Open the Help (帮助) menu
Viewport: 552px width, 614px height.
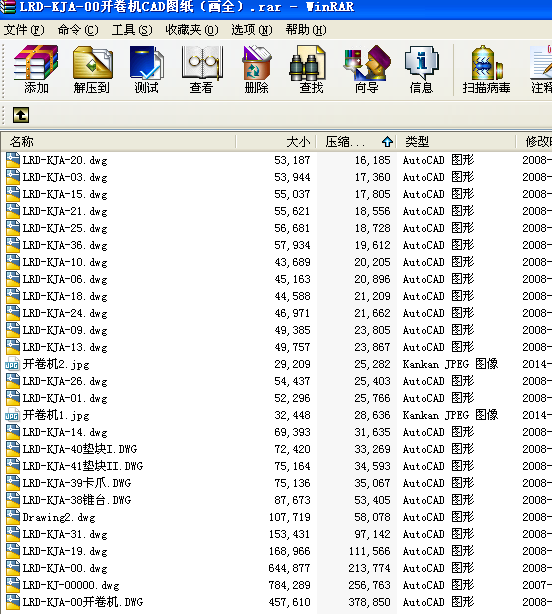point(306,30)
